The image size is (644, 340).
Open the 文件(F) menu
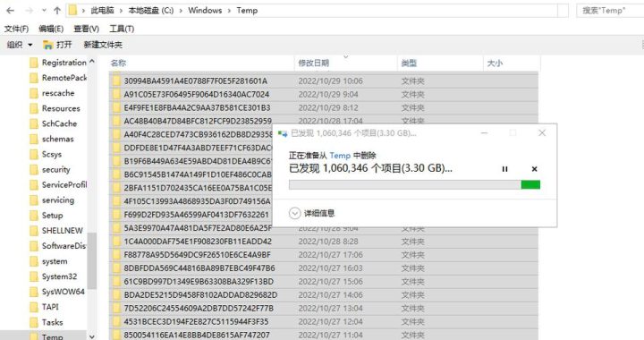(x=16, y=29)
